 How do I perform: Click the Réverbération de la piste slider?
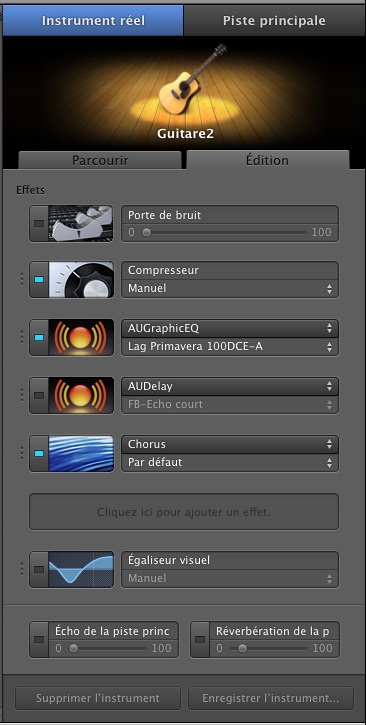(x=268, y=649)
